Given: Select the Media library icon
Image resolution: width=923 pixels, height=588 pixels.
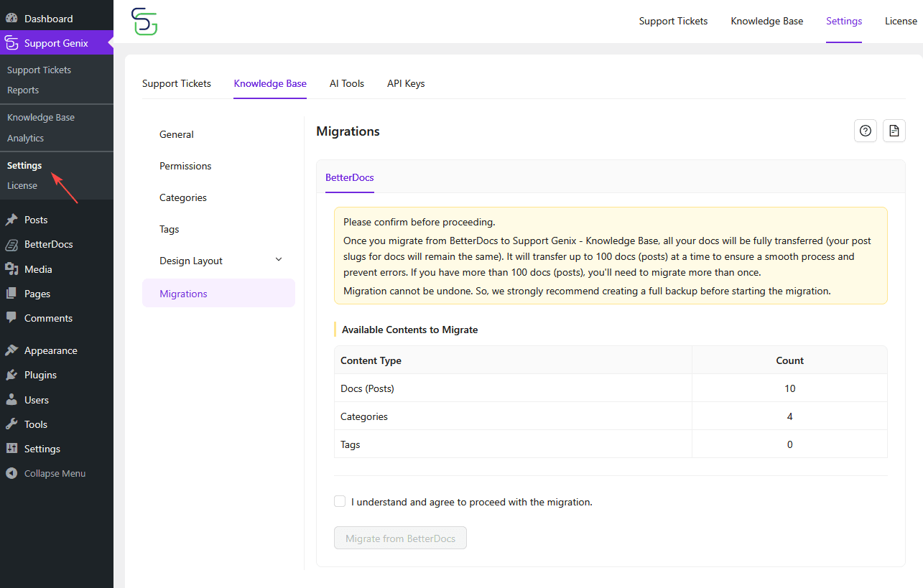Looking at the screenshot, I should pos(12,269).
